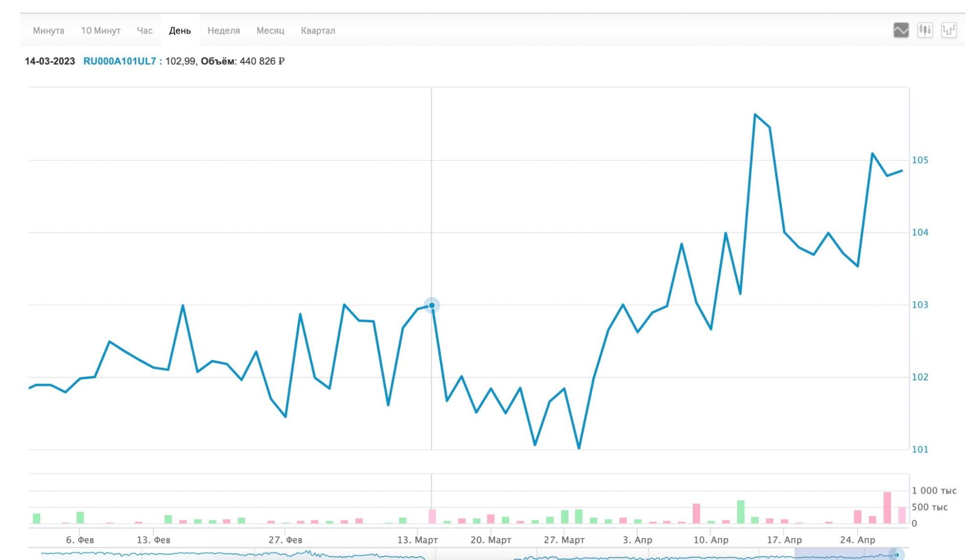Click the 103 price axis label

tap(920, 305)
